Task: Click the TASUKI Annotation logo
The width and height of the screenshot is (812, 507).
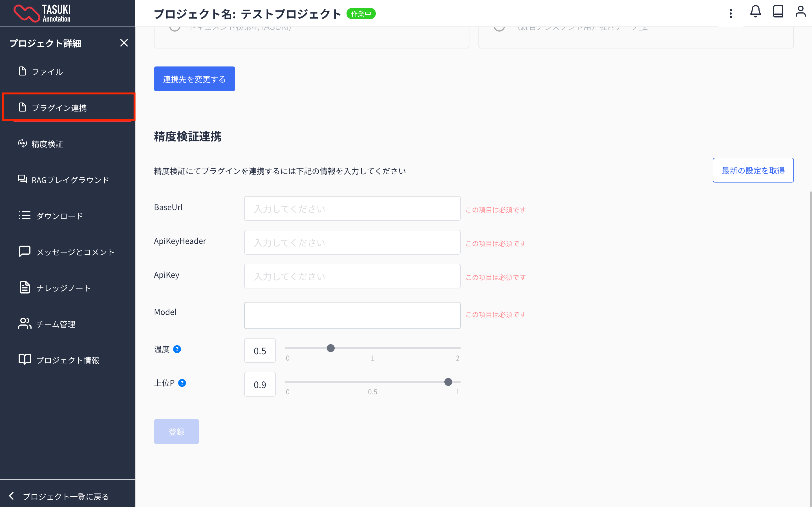Action: [x=42, y=14]
